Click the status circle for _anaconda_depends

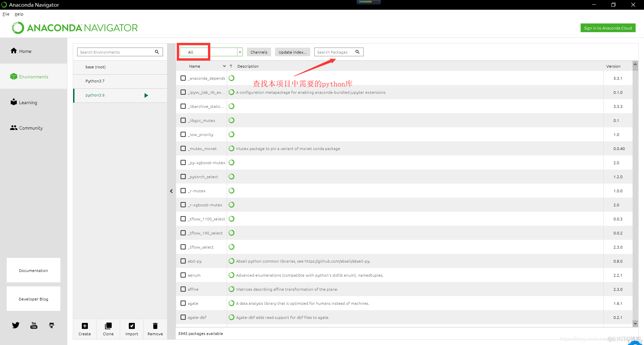tap(231, 78)
